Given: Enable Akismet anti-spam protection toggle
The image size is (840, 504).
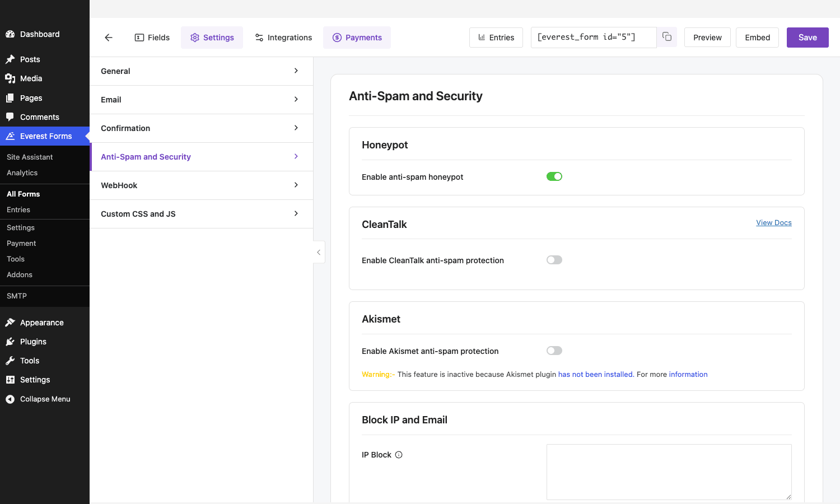Looking at the screenshot, I should point(554,351).
